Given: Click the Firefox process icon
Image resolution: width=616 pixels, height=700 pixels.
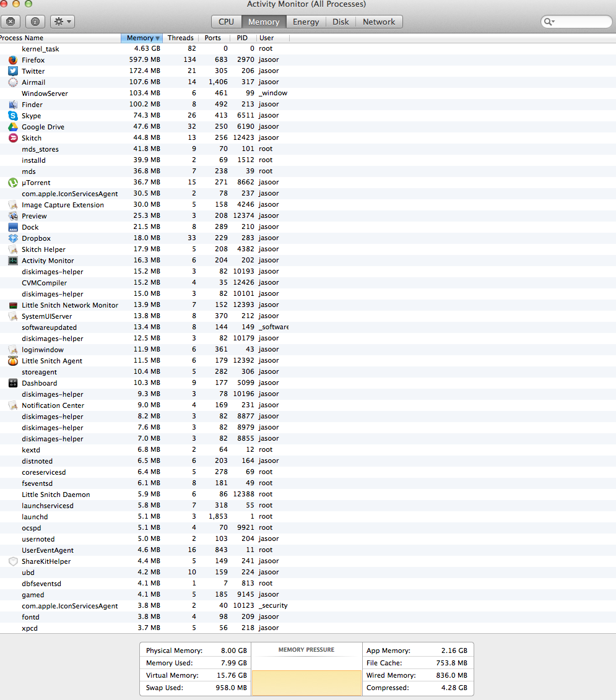Looking at the screenshot, I should tap(13, 60).
